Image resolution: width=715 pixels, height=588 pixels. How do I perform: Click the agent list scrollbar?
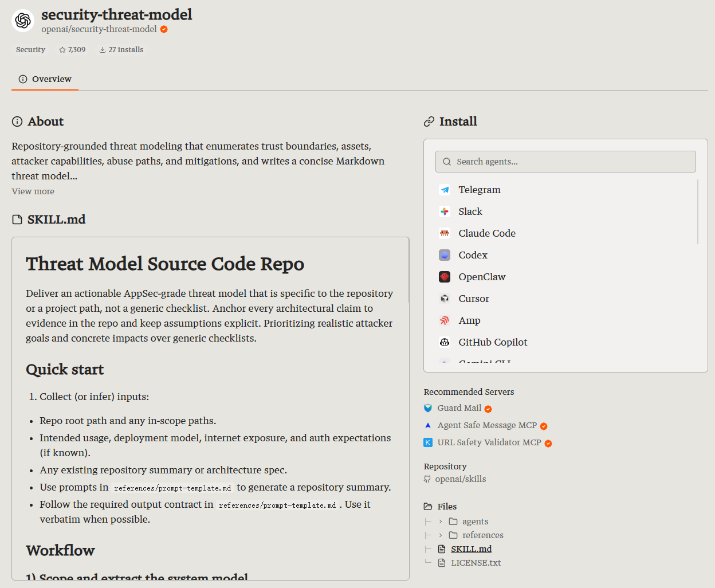coord(698,211)
